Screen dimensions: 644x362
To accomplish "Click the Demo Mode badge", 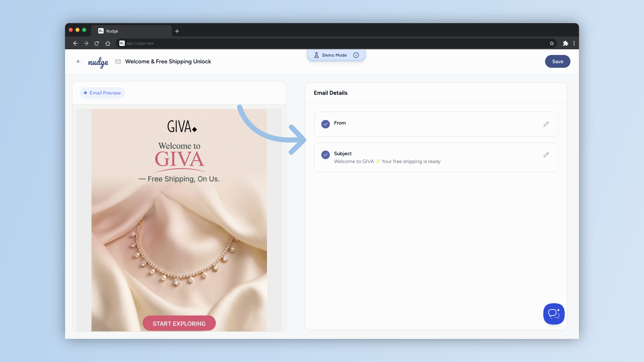I will point(336,55).
